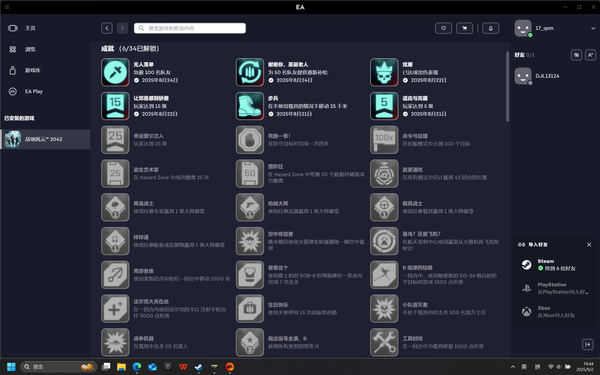Click the locked 42 rounds achievement icon
The width and height of the screenshot is (600, 375).
(384, 174)
